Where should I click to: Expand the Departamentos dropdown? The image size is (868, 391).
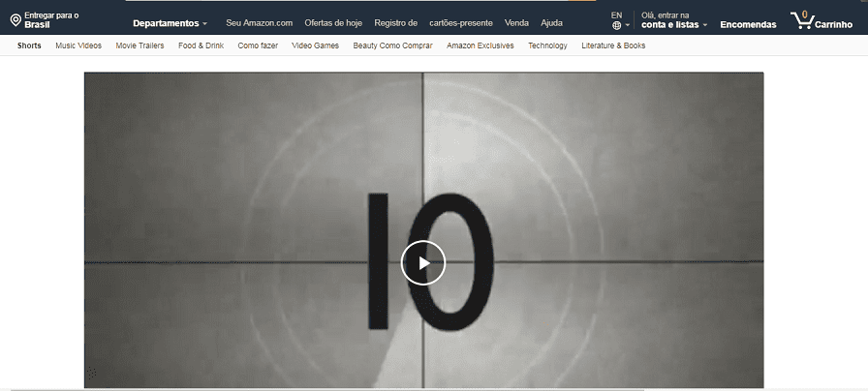[170, 23]
